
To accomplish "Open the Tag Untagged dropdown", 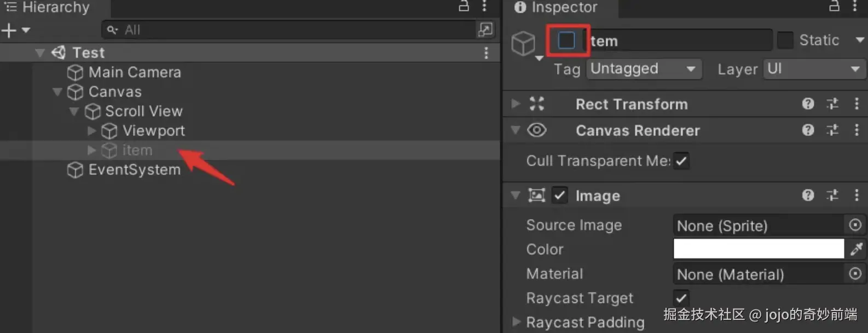I will point(644,69).
